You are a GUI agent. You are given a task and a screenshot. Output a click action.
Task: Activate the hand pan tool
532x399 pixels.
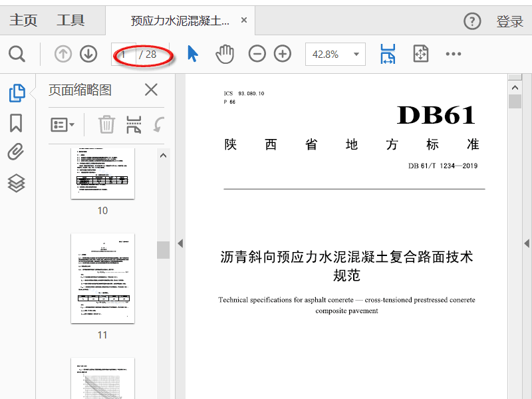pos(225,54)
